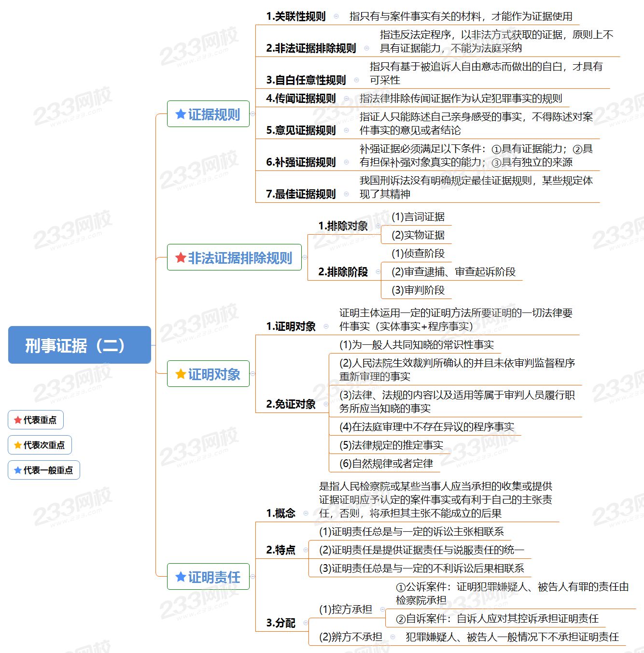Click the blue star in 代表一般重点 legend
Screen dimensions: 644x653
click(18, 470)
